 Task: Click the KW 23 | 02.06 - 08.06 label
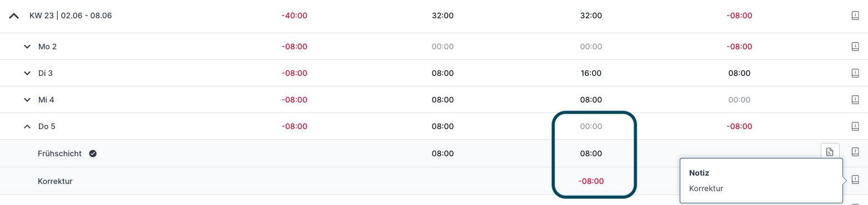point(71,16)
